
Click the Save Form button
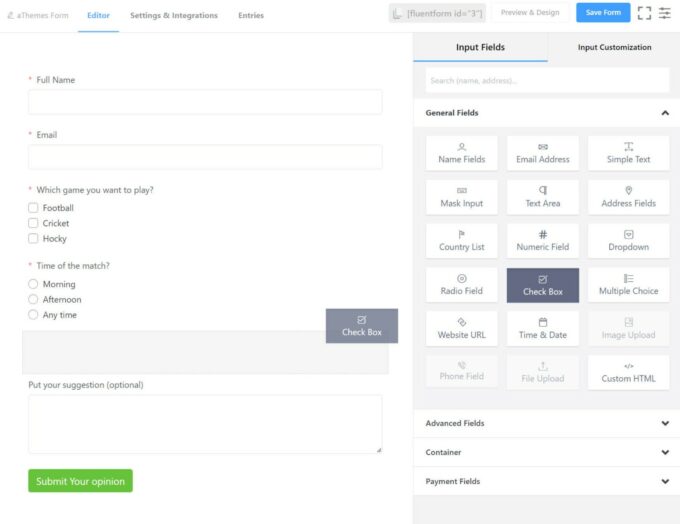(603, 13)
